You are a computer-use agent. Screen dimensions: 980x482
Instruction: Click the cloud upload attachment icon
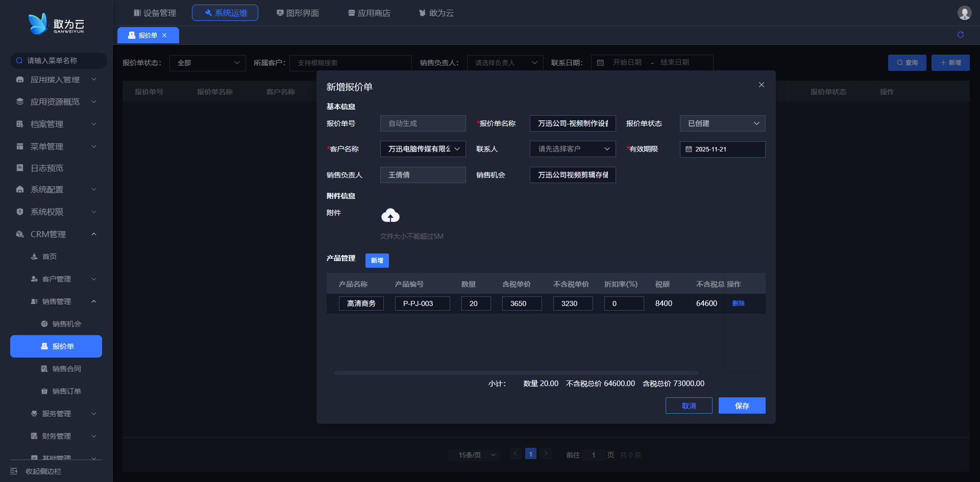(x=390, y=216)
